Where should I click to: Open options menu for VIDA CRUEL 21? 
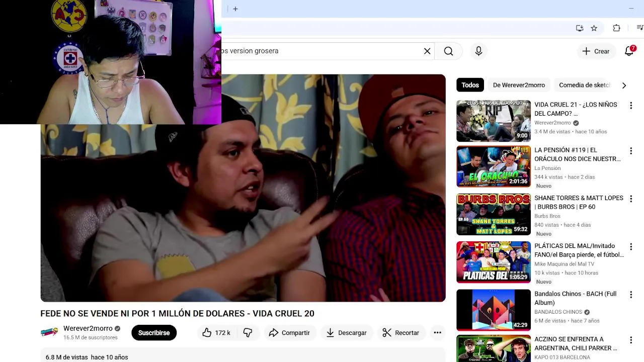[630, 106]
